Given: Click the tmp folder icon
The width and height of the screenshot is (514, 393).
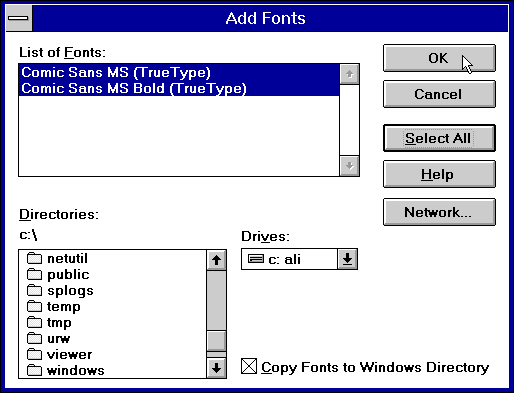Looking at the screenshot, I should 34,322.
